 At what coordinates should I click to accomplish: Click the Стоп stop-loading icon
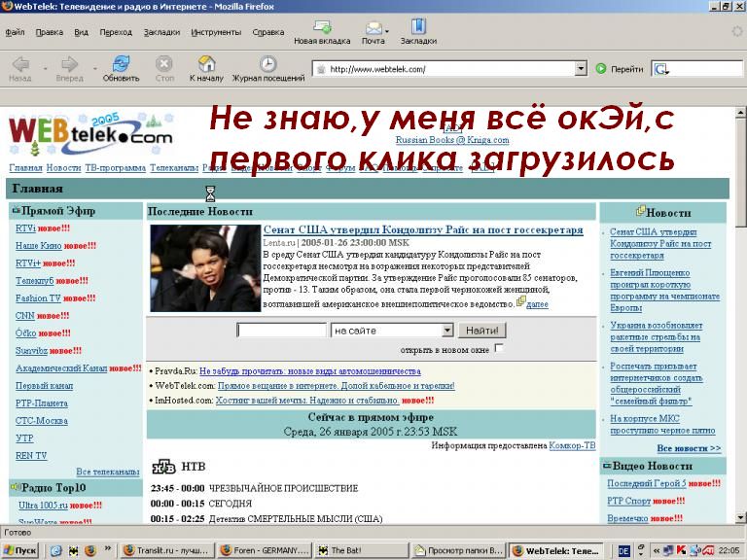click(x=164, y=64)
